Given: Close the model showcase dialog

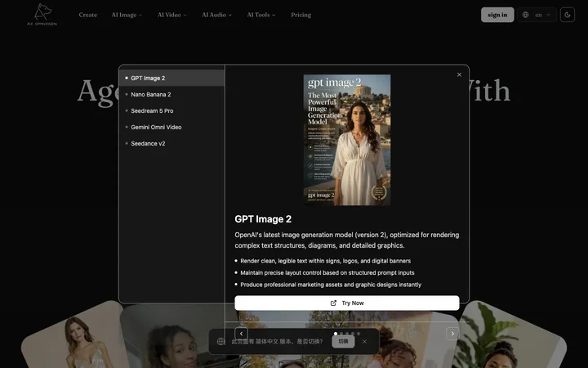Looking at the screenshot, I should 459,74.
